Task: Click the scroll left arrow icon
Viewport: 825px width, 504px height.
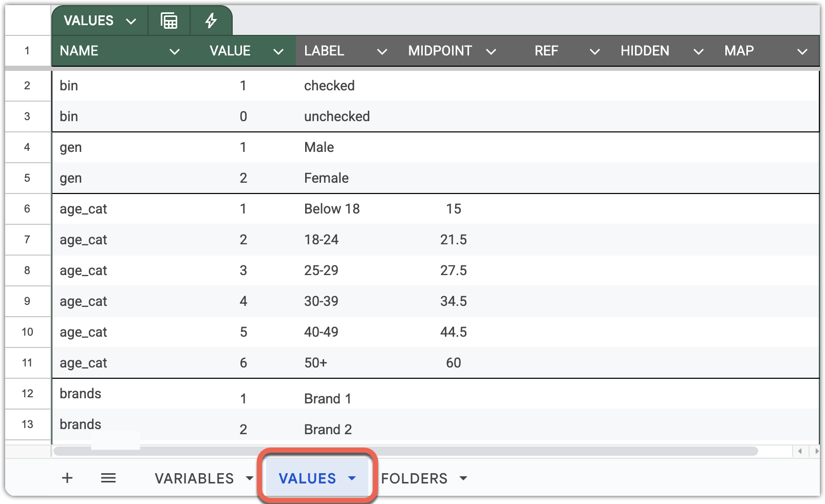Action: click(x=800, y=451)
